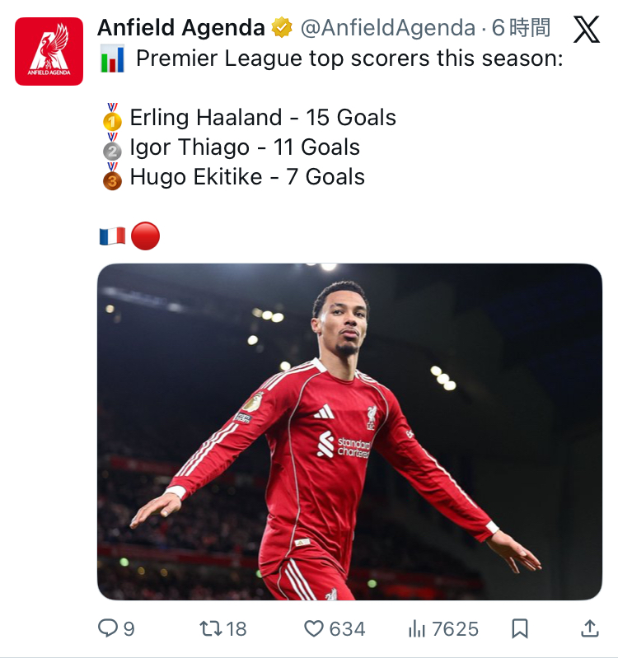Click the reply speech bubble icon
The width and height of the screenshot is (618, 672).
pos(108,628)
